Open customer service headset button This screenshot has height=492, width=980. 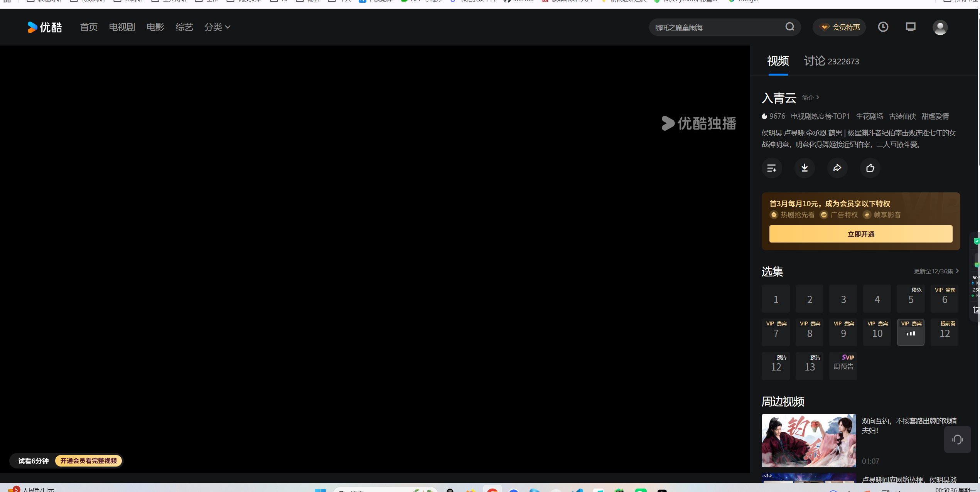[x=957, y=440]
